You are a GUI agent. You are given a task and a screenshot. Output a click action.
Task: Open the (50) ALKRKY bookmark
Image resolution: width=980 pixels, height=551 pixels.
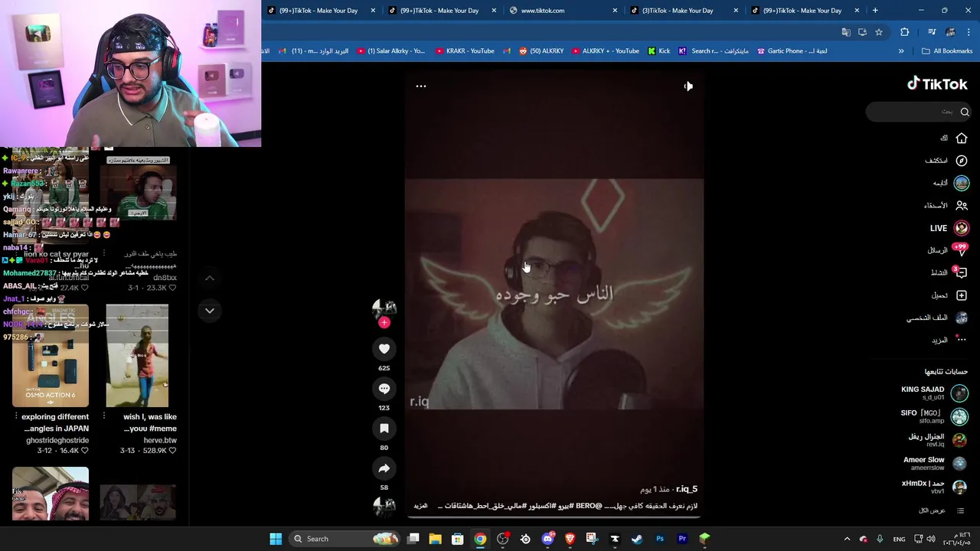point(541,51)
